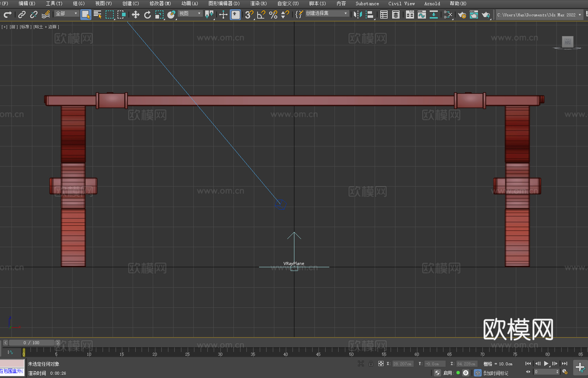Click Next Frame button
The height and width of the screenshot is (378, 588).
click(x=555, y=364)
